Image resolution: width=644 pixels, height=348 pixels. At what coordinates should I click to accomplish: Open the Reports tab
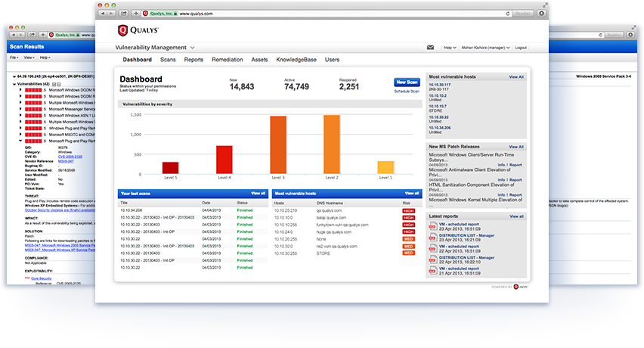click(194, 60)
